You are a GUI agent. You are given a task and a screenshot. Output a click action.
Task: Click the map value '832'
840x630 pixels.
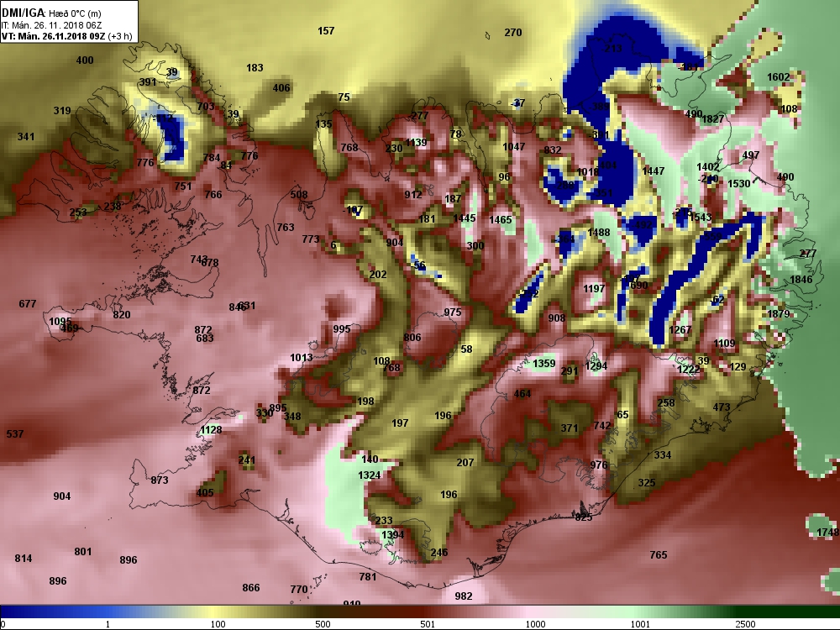coord(553,150)
